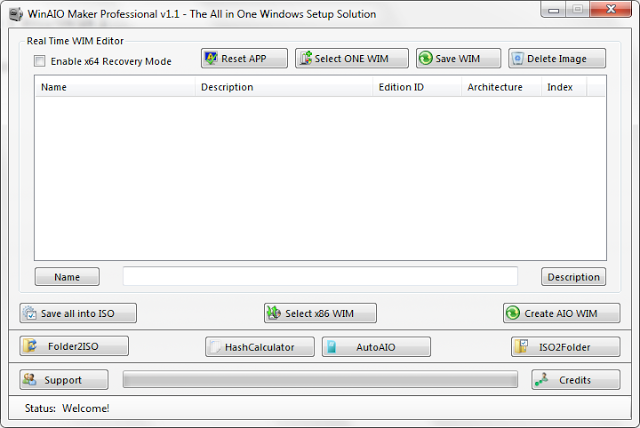Click the Support button

click(64, 380)
